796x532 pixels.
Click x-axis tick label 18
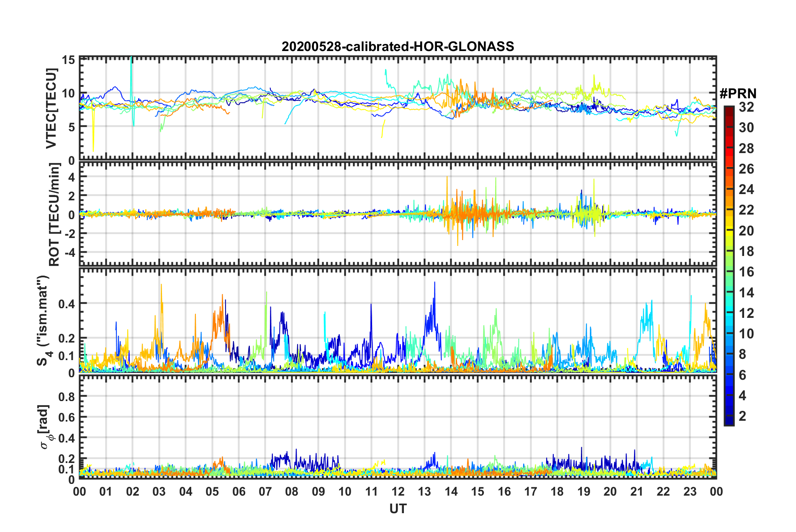[x=557, y=491]
